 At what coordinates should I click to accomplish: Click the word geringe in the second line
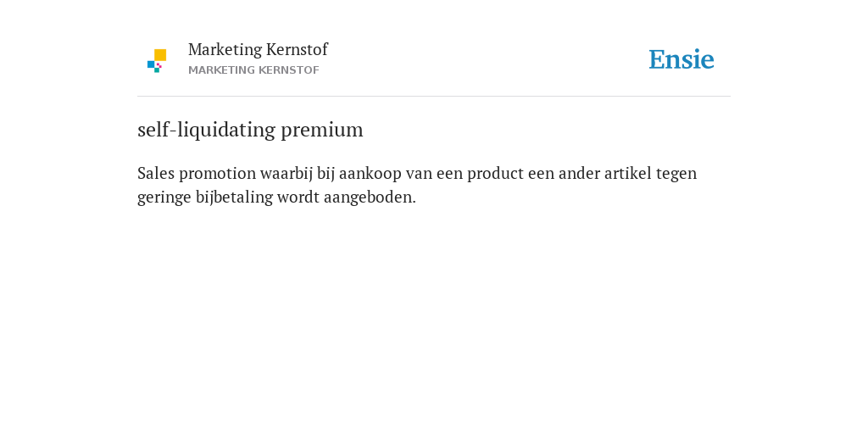[164, 198]
